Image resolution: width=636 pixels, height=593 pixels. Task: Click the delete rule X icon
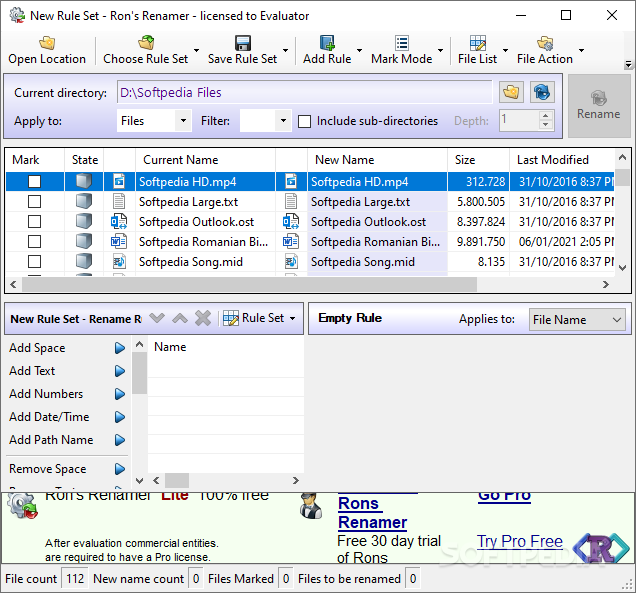(203, 318)
